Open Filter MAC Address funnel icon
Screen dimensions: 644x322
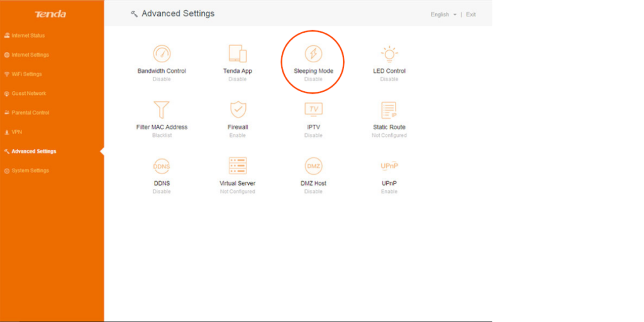pos(162,110)
